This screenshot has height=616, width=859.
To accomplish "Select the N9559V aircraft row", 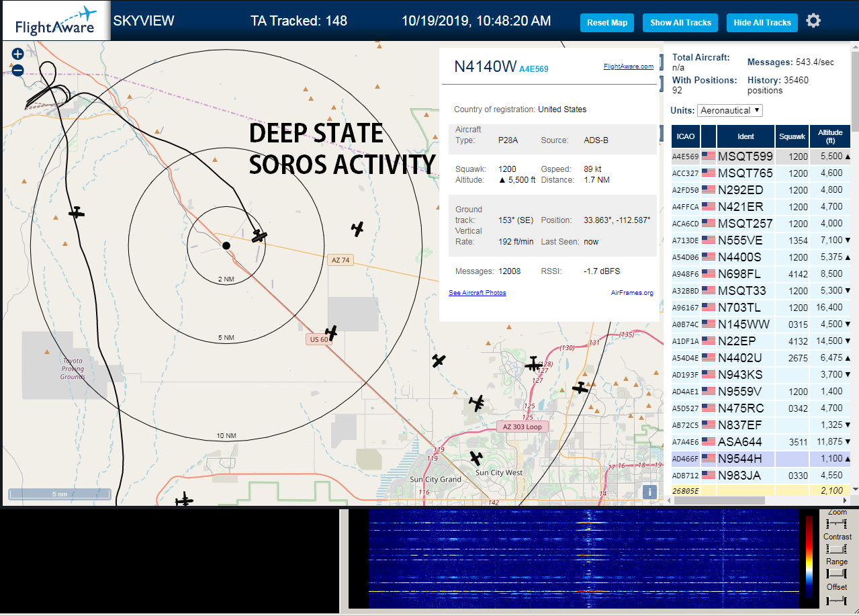I will pos(762,392).
